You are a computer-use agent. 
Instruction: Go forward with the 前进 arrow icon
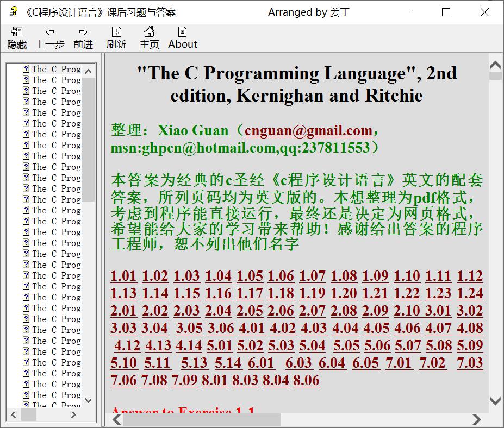(x=83, y=32)
